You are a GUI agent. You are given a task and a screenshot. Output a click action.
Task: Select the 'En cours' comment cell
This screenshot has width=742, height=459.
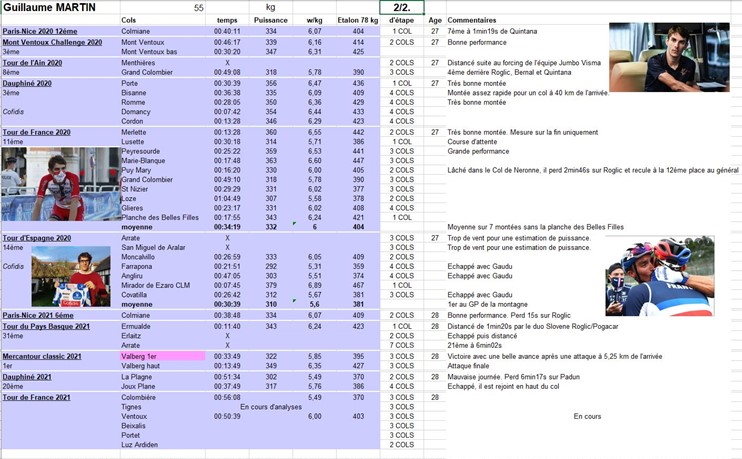tap(587, 416)
